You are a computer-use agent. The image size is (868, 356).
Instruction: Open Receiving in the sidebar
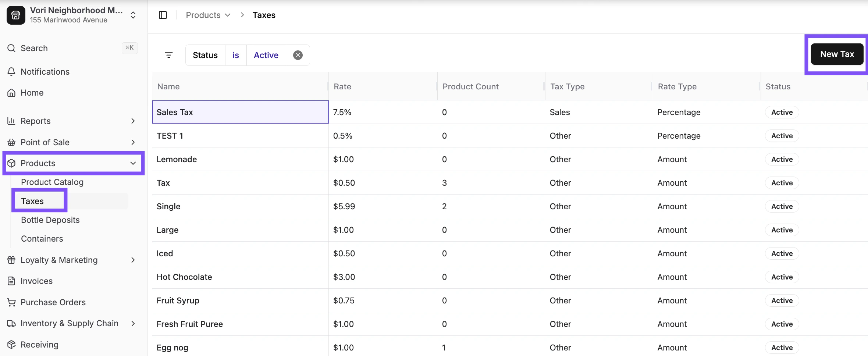tap(39, 345)
